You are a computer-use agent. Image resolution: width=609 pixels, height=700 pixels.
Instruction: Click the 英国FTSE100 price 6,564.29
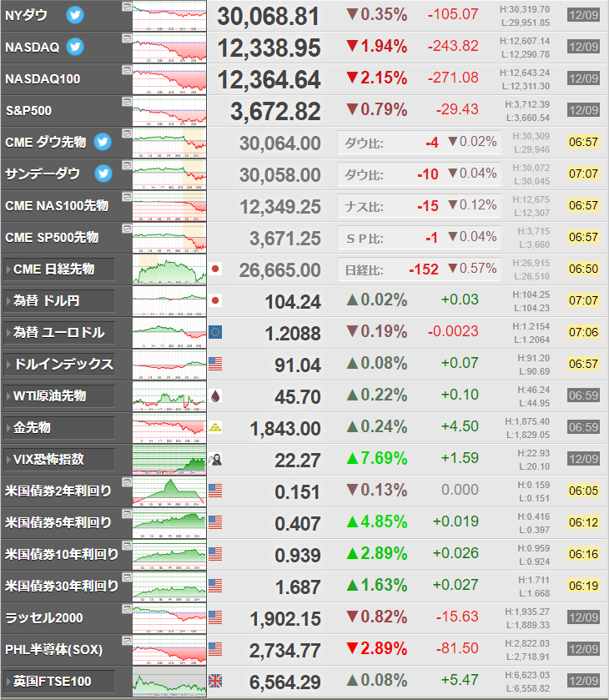pyautogui.click(x=285, y=682)
